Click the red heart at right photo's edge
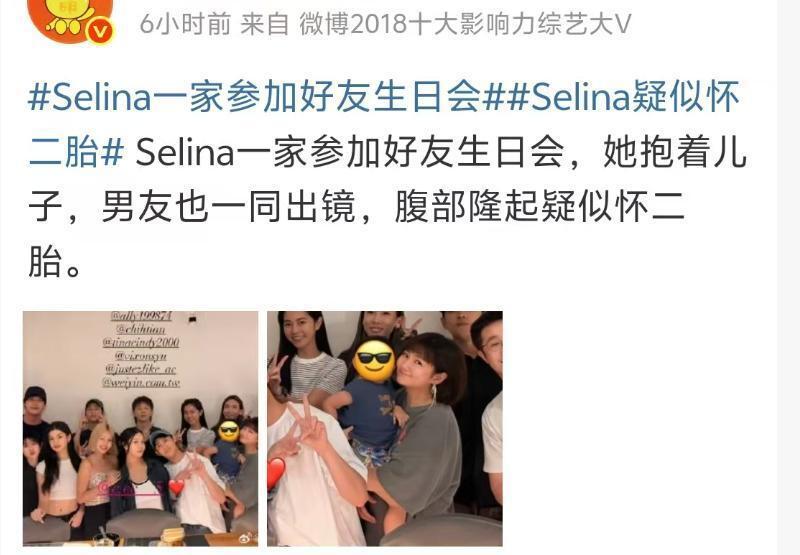Screen dimensions: 800x555 coord(275,473)
